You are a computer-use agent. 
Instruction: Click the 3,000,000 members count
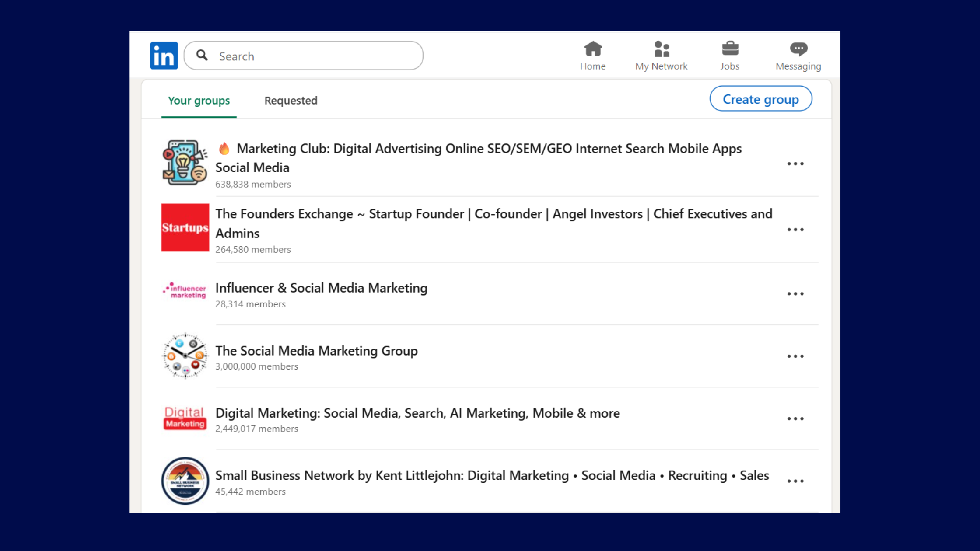[257, 366]
